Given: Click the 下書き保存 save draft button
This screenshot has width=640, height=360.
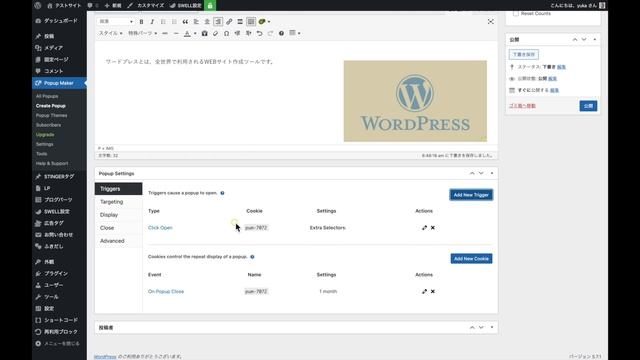Looking at the screenshot, I should coord(524,54).
